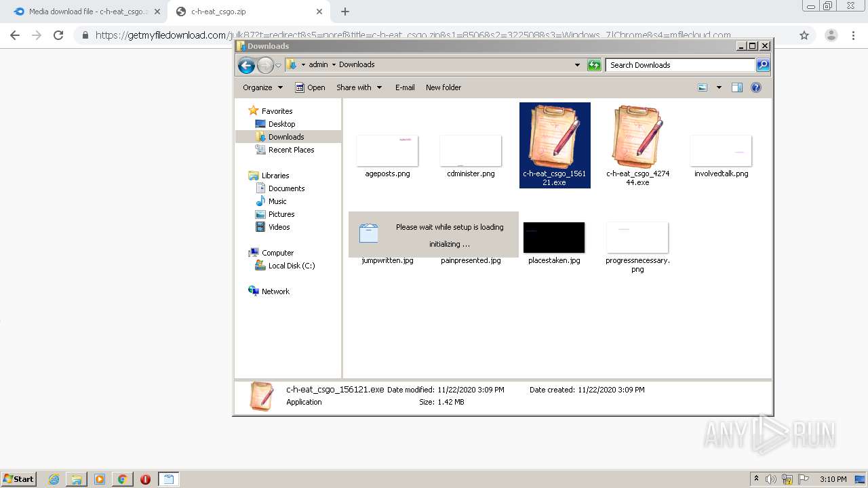Click the Open button in the Explorer toolbar
The height and width of the screenshot is (488, 868).
point(310,87)
